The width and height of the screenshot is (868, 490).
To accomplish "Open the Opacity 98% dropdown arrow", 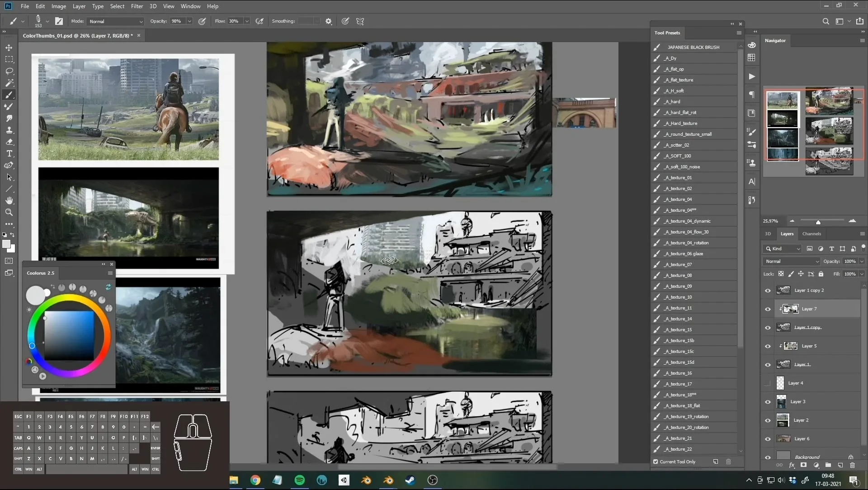I will click(189, 21).
